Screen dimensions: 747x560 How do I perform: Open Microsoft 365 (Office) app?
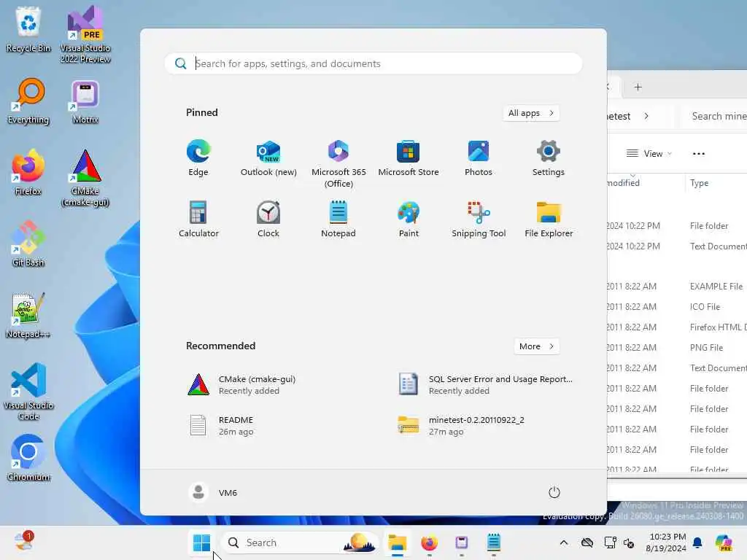tap(338, 164)
